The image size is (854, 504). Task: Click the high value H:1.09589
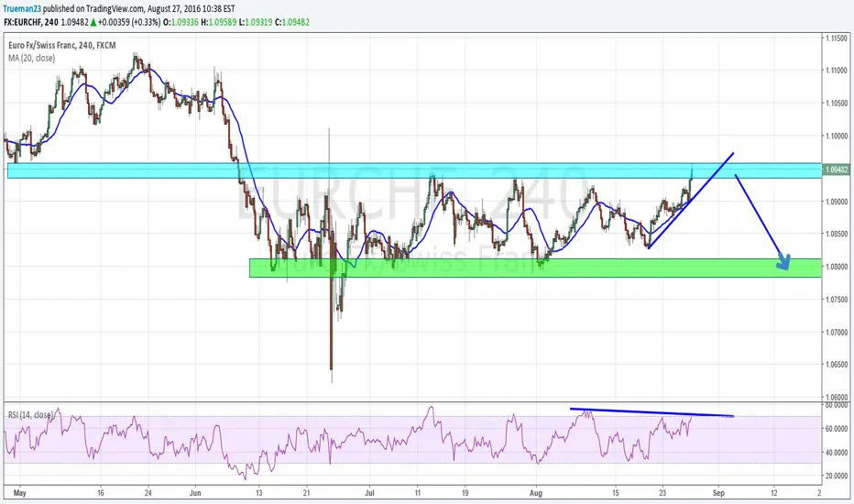218,22
